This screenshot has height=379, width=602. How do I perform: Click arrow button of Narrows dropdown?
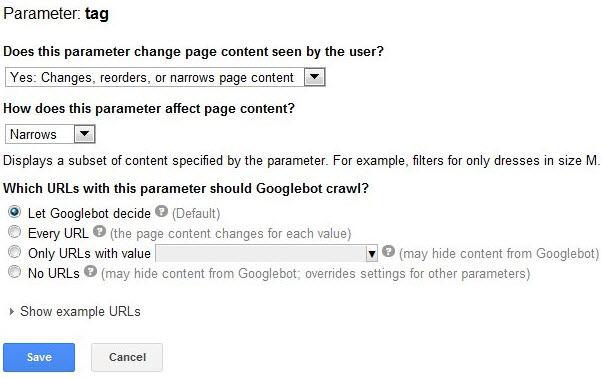[84, 134]
